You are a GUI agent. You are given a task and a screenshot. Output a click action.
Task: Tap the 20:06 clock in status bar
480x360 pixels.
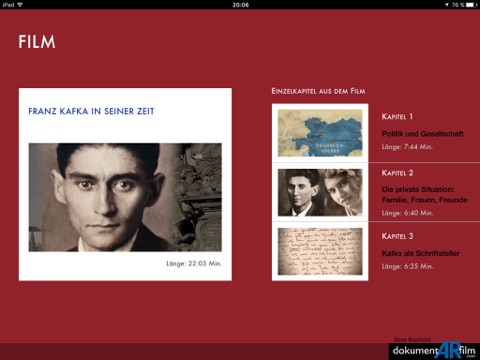click(241, 5)
